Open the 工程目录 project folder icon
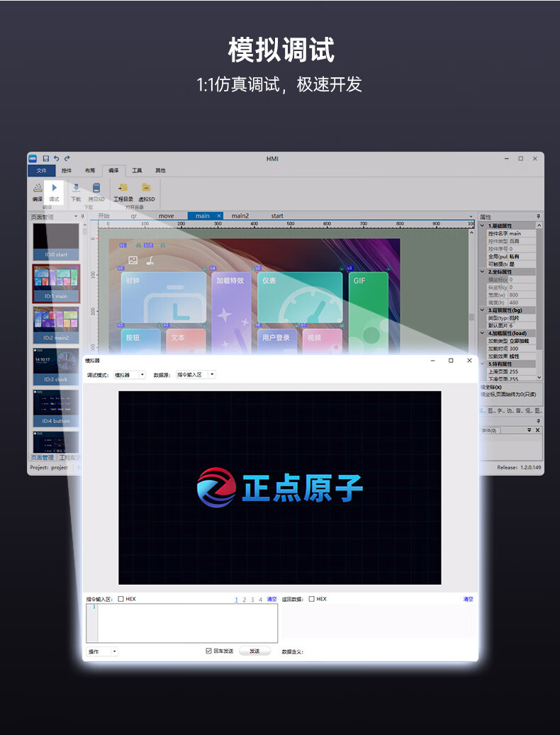This screenshot has height=735, width=560. (x=123, y=188)
